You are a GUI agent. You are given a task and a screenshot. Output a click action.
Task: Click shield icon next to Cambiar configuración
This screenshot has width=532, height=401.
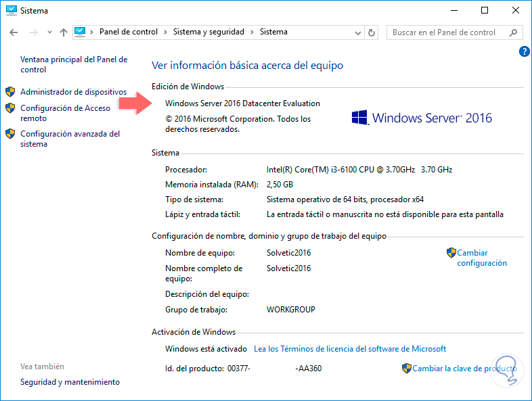451,252
